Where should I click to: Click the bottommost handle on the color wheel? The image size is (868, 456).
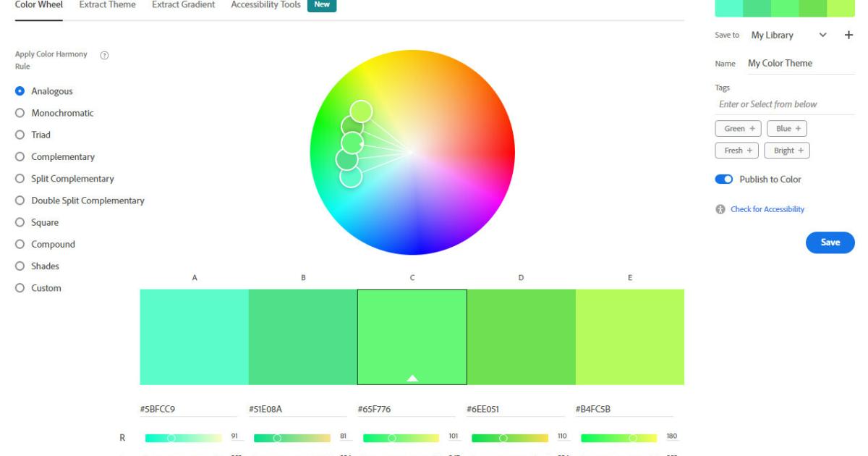pos(351,176)
